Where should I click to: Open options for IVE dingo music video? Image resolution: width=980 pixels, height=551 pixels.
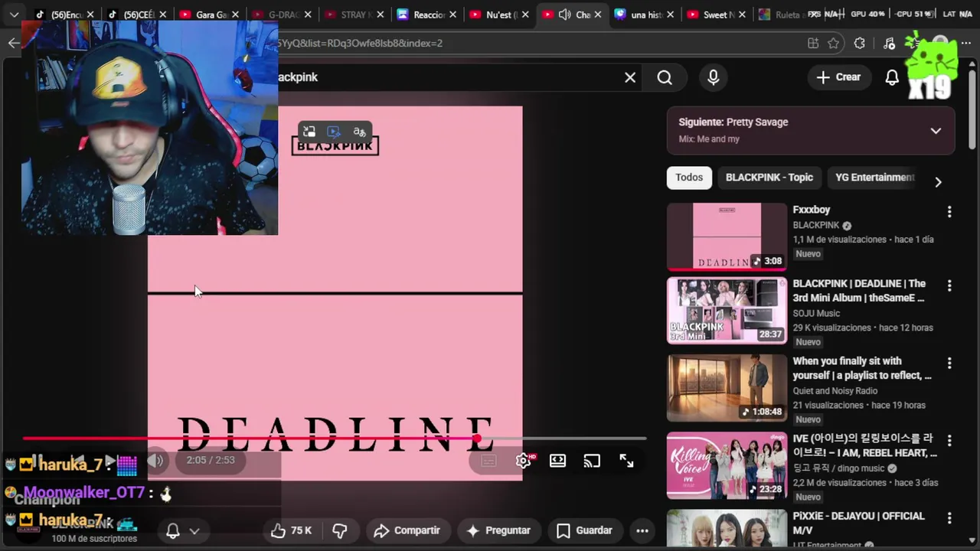[x=949, y=441]
